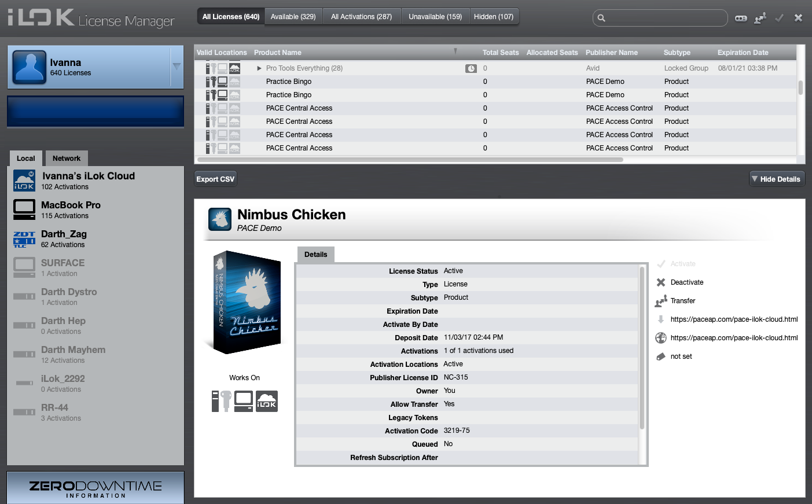The image size is (812, 504).
Task: Sort by Subtype column header
Action: click(x=677, y=52)
